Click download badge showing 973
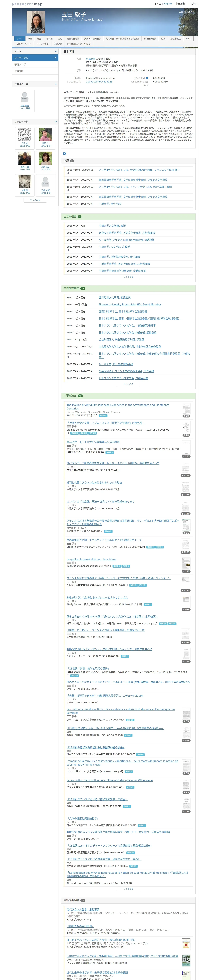Image resolution: width=210 pixels, height=980 pixels. pyautogui.click(x=186, y=609)
